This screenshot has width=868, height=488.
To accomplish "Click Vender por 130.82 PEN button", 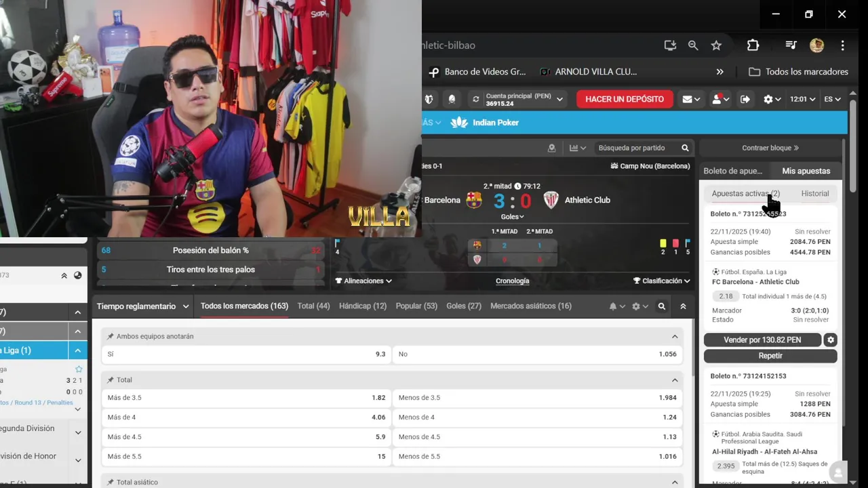I will click(x=762, y=340).
